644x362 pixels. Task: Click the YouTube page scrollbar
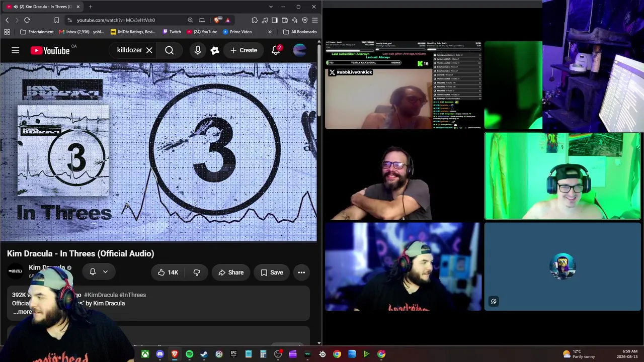319,80
